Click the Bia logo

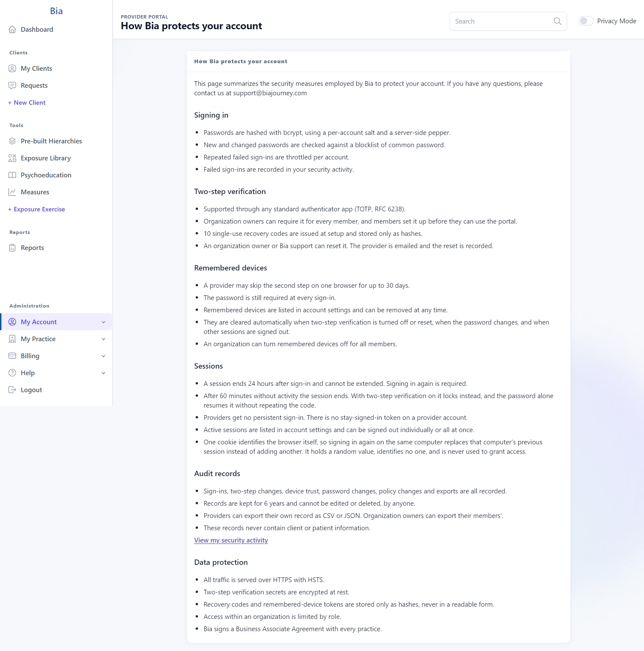tap(56, 11)
